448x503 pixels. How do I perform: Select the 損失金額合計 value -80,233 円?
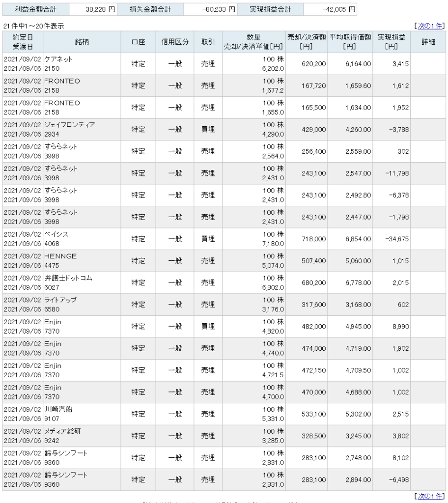coord(219,10)
